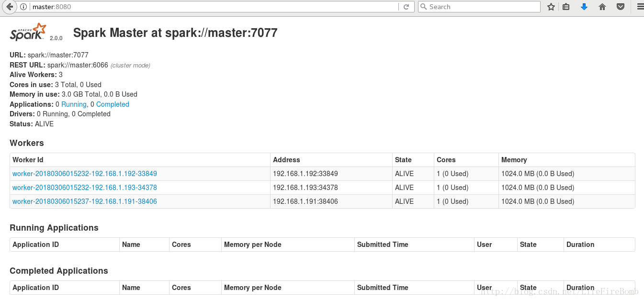Open the site information icon in address bar
Image resolution: width=644 pixels, height=301 pixels.
pyautogui.click(x=23, y=7)
